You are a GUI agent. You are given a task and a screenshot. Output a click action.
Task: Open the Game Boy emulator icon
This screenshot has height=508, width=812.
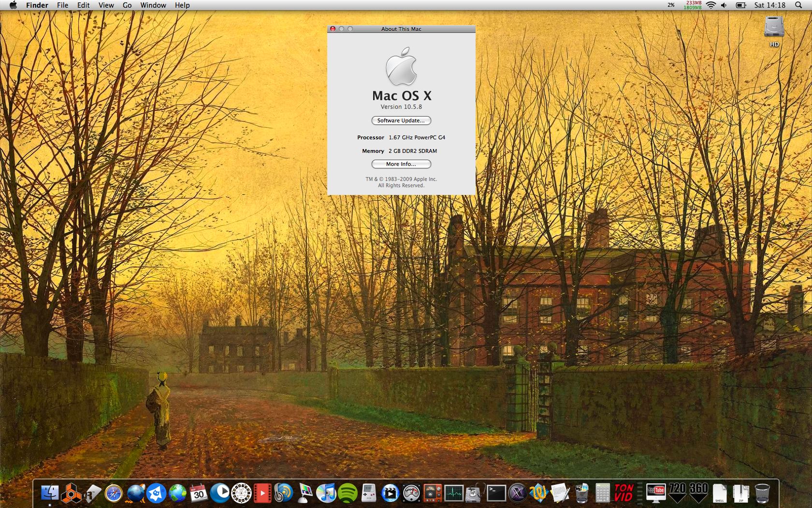[369, 493]
